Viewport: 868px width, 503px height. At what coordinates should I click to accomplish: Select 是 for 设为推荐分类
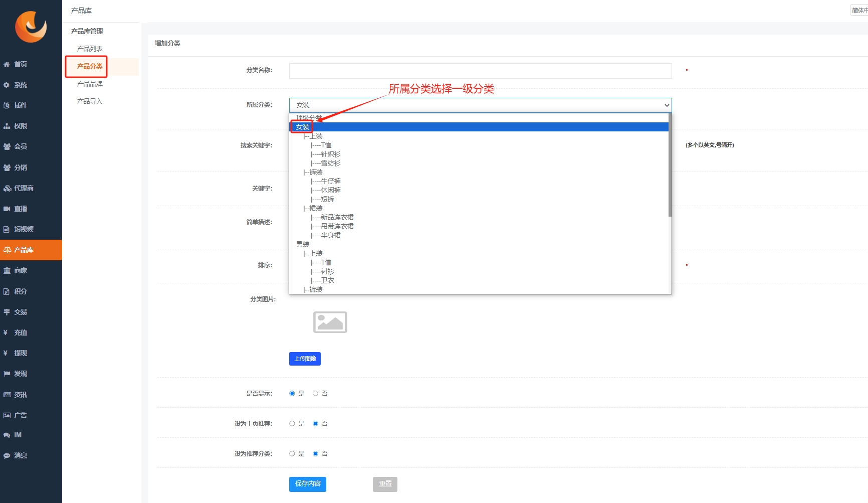[292, 454]
